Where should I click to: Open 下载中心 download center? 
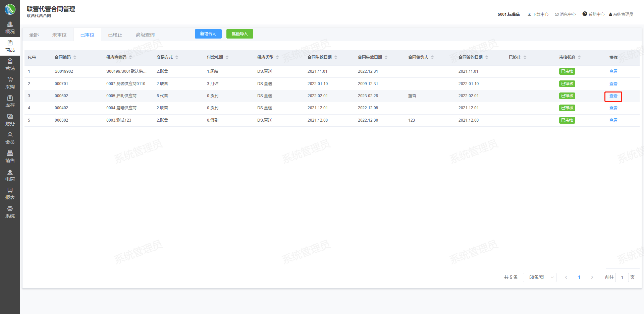click(x=538, y=14)
